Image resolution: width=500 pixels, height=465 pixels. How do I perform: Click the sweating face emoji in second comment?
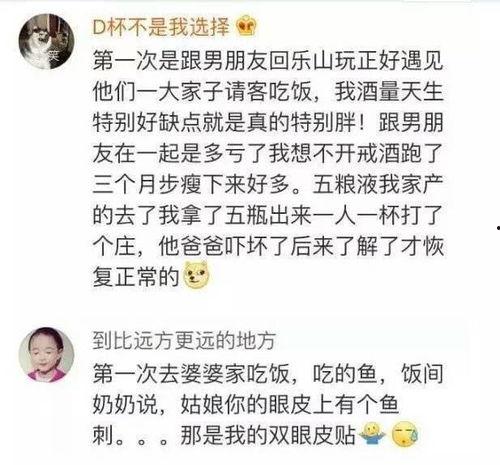[405, 434]
